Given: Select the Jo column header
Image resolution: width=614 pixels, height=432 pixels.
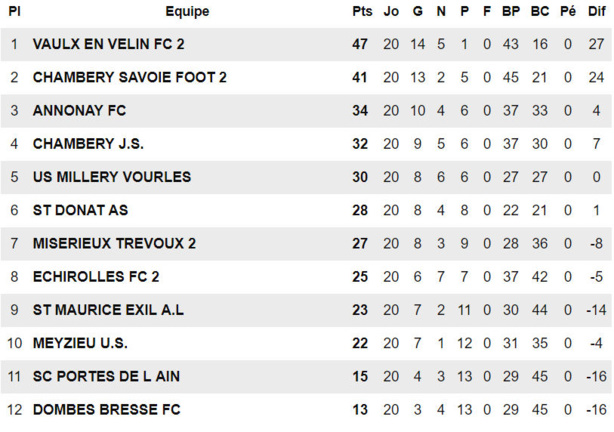Looking at the screenshot, I should pyautogui.click(x=391, y=11).
